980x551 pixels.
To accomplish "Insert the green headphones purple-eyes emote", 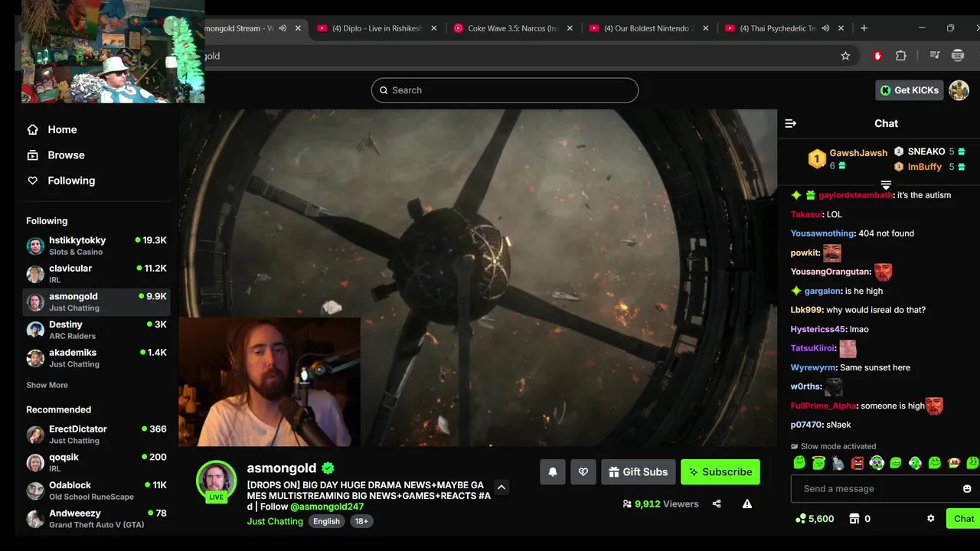I will coord(877,463).
